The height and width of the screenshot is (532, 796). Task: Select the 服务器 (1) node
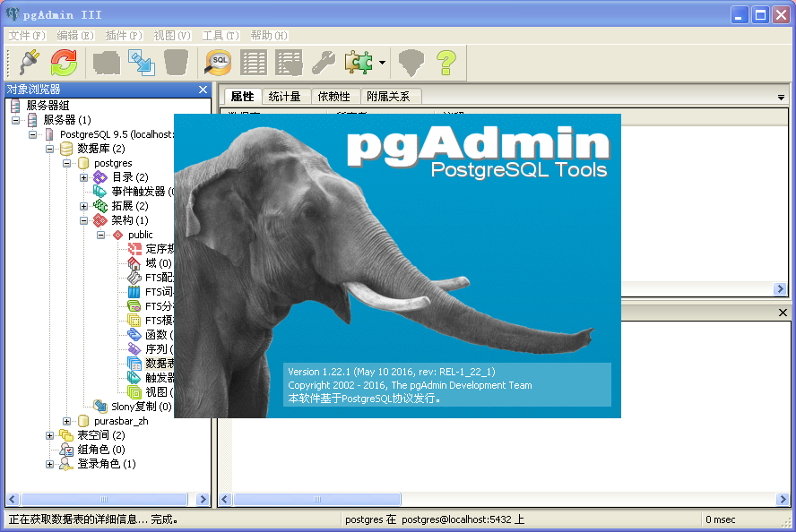click(67, 120)
